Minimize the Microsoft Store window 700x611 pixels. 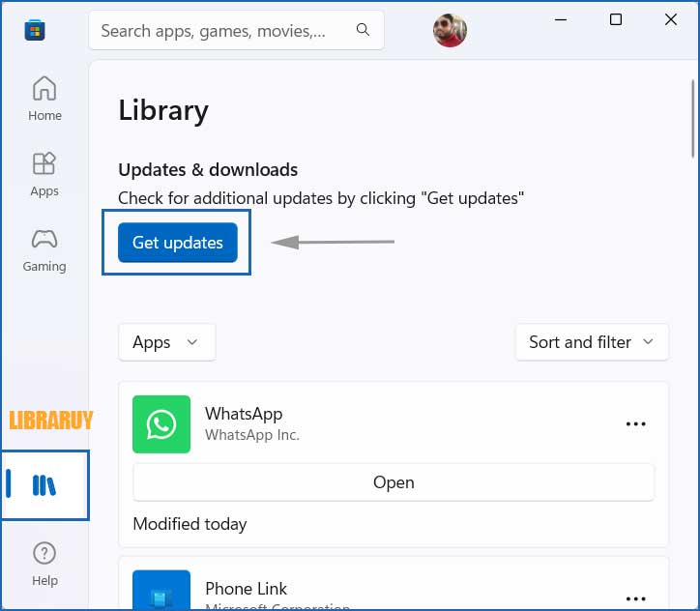[561, 19]
